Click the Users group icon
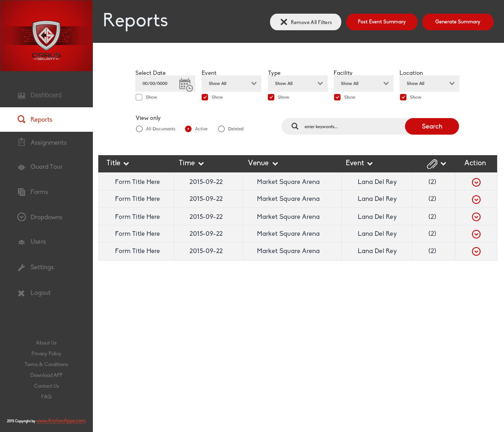Image resolution: width=504 pixels, height=432 pixels. (x=22, y=242)
